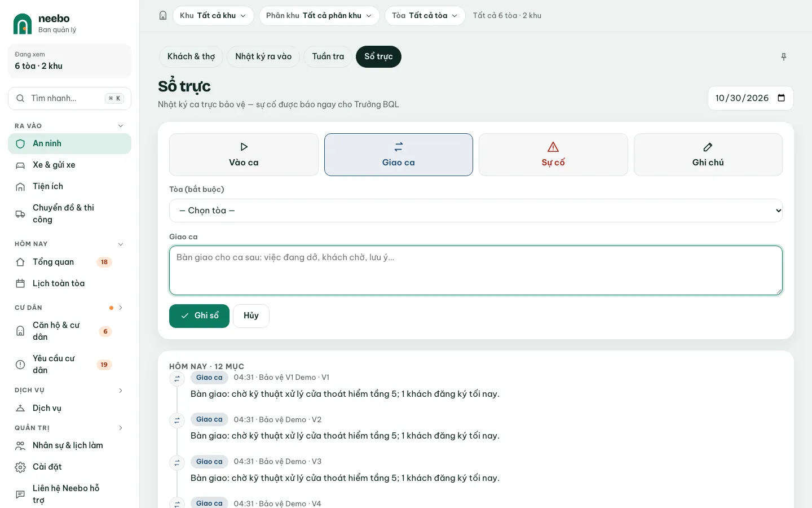812x508 pixels.
Task: Open the Tòa filter dropdown in top bar
Action: pos(425,16)
